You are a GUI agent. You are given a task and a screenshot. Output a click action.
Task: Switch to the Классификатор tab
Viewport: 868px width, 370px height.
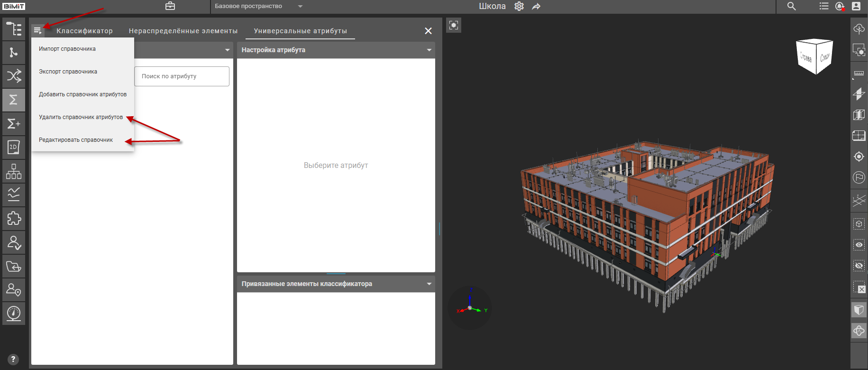84,31
